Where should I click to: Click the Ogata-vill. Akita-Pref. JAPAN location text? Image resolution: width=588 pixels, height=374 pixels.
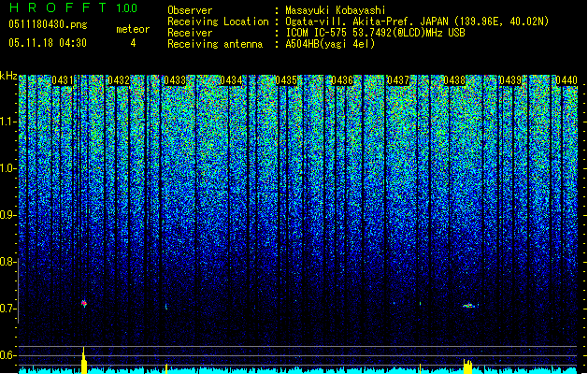click(417, 22)
